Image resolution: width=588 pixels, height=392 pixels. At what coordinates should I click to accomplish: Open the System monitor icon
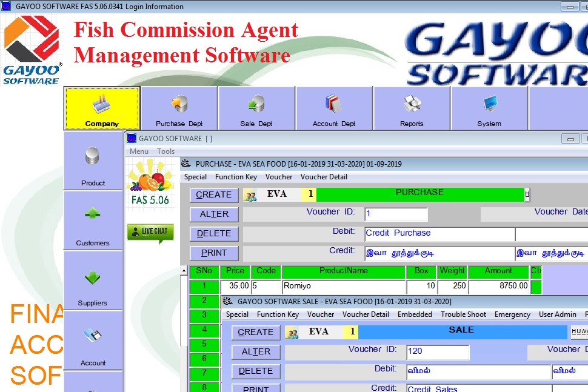click(x=489, y=104)
